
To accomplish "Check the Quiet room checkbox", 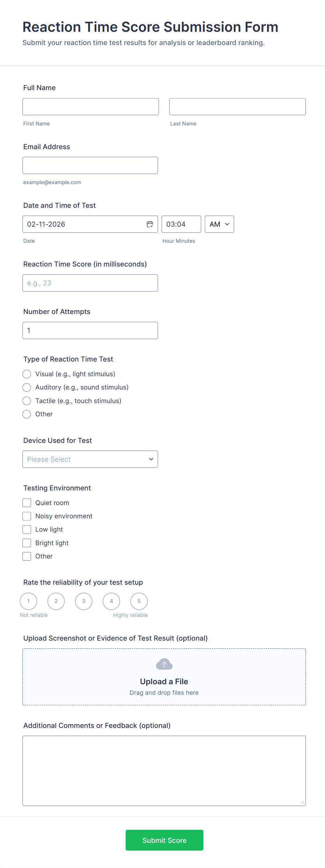I will pyautogui.click(x=27, y=503).
